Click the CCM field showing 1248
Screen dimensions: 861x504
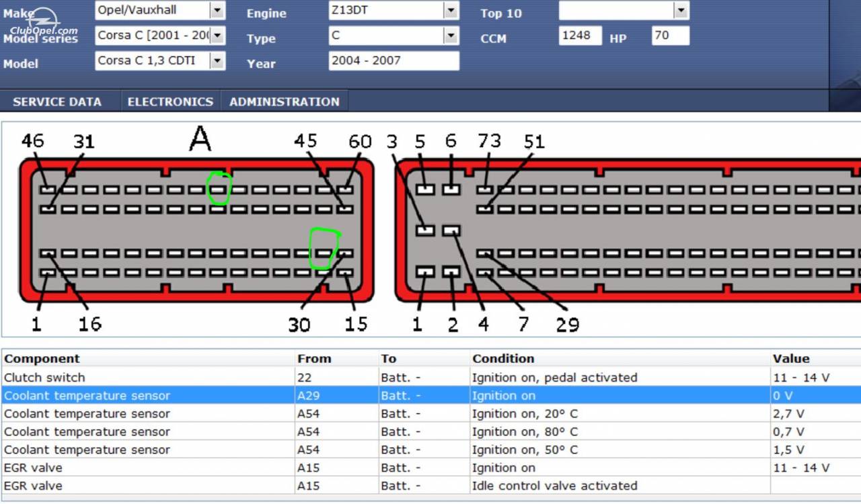[580, 36]
